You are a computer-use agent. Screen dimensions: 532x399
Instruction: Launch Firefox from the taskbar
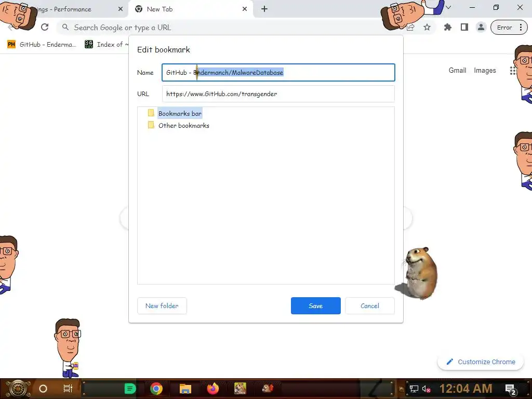point(213,389)
